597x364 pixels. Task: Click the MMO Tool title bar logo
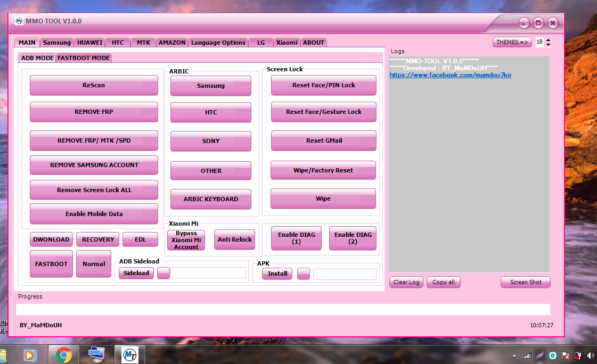pyautogui.click(x=19, y=21)
